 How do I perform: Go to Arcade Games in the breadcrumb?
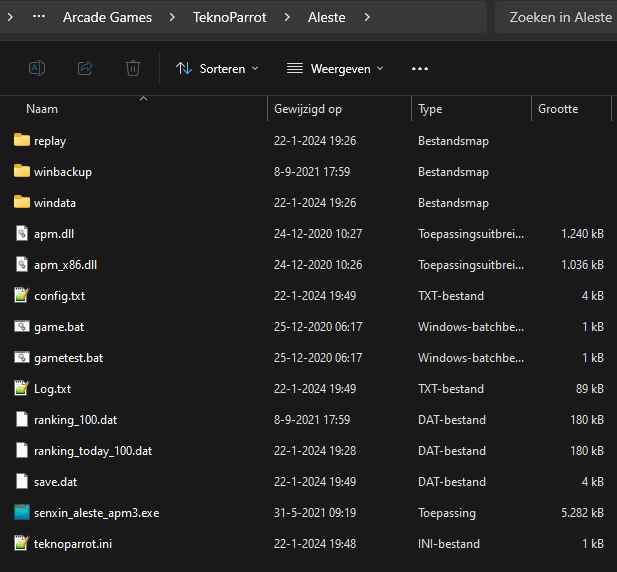click(x=106, y=17)
